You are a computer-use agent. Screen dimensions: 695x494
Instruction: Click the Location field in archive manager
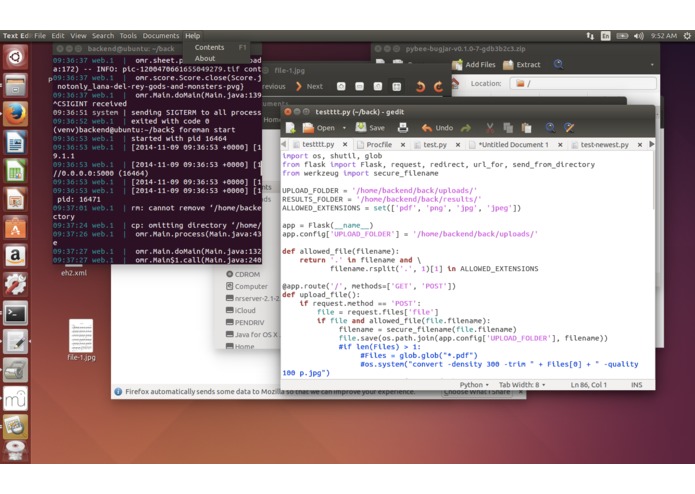[583, 83]
